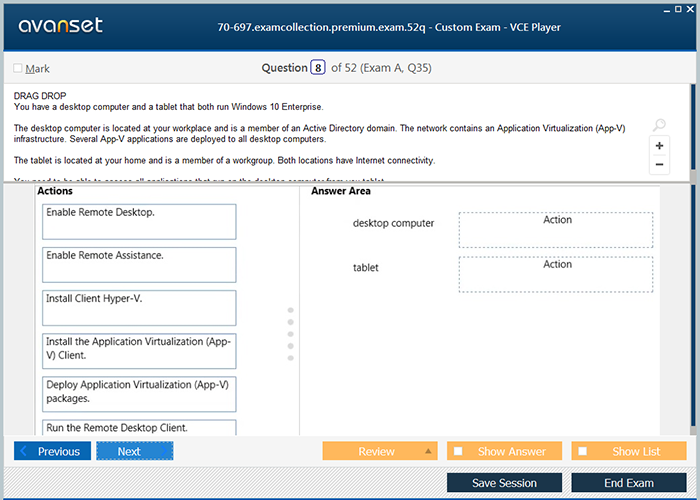
Task: Click the question number 8 box
Action: coord(318,68)
